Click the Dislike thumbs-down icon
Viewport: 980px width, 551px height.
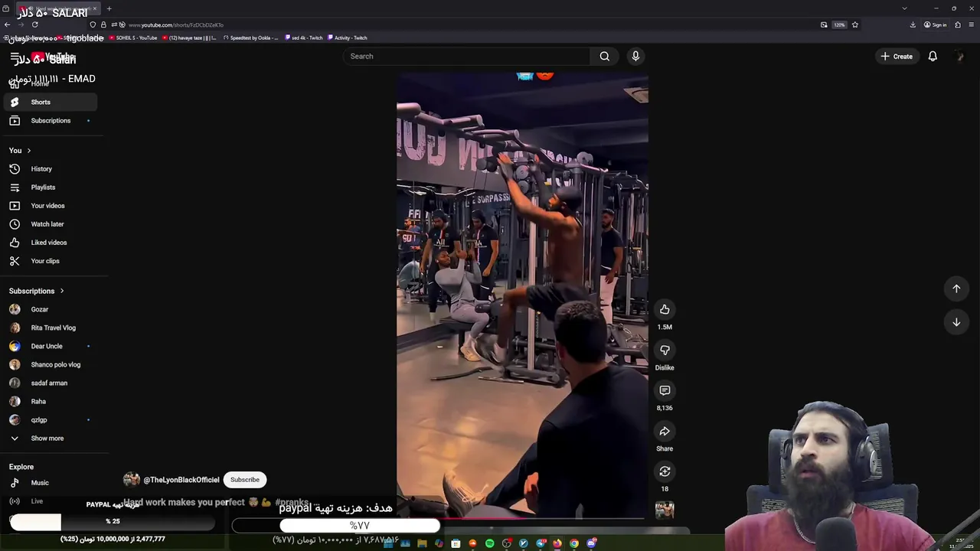[665, 350]
